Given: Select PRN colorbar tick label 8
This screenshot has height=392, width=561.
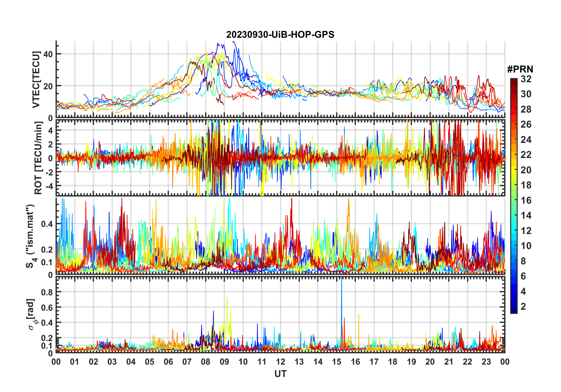Looking at the screenshot, I should (523, 261).
